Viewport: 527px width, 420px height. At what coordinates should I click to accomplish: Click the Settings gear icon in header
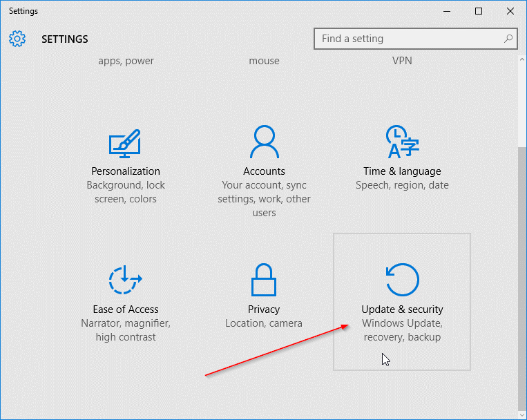(x=17, y=39)
